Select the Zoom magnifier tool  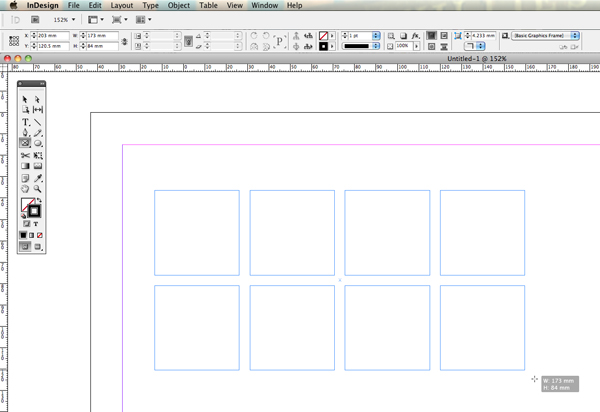[x=38, y=189]
